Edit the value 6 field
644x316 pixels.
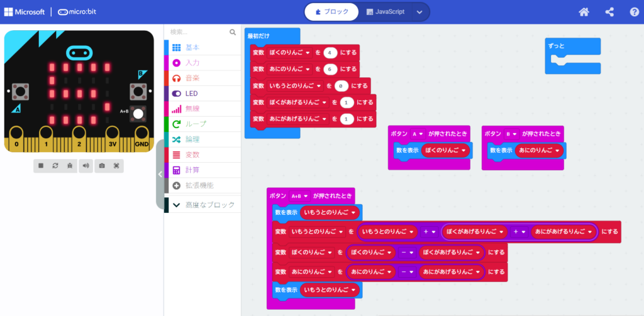tap(330, 69)
